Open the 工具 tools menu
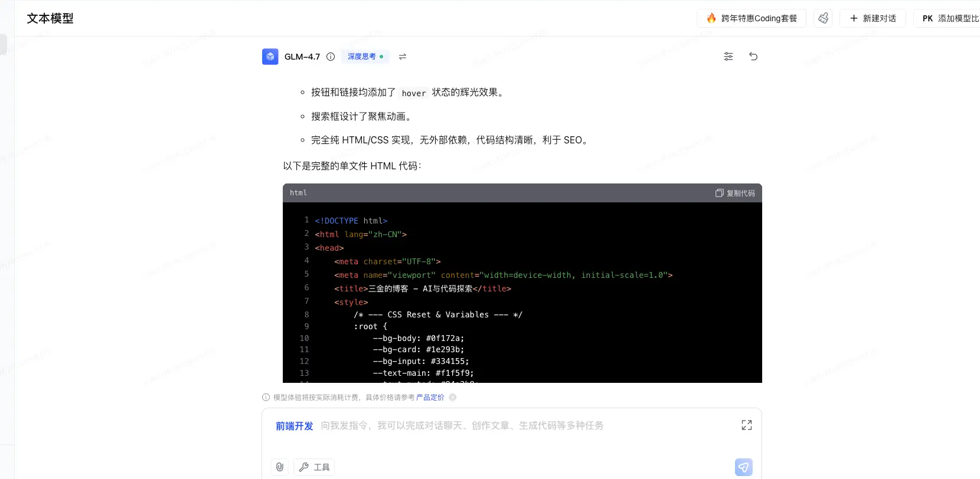This screenshot has height=479, width=980. [314, 467]
